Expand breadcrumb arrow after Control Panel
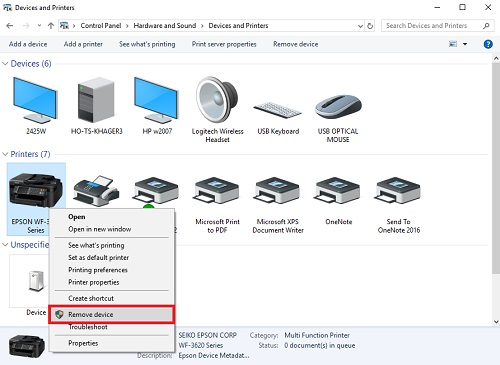The width and height of the screenshot is (500, 365). (127, 26)
